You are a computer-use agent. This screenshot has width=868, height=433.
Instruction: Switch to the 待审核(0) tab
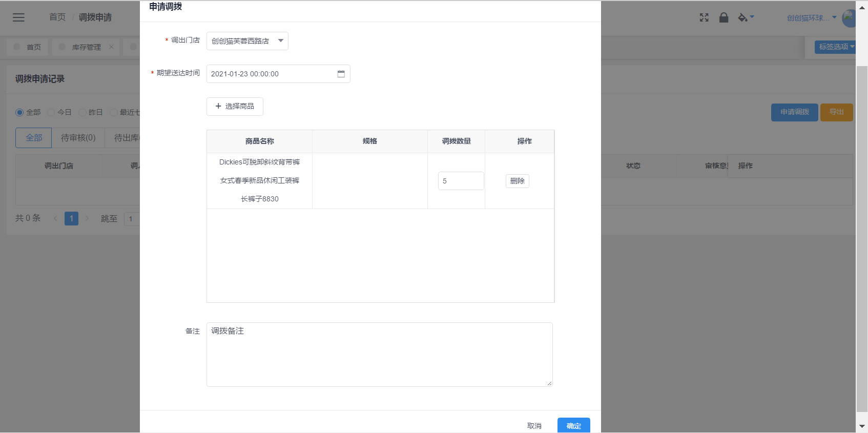coord(78,138)
